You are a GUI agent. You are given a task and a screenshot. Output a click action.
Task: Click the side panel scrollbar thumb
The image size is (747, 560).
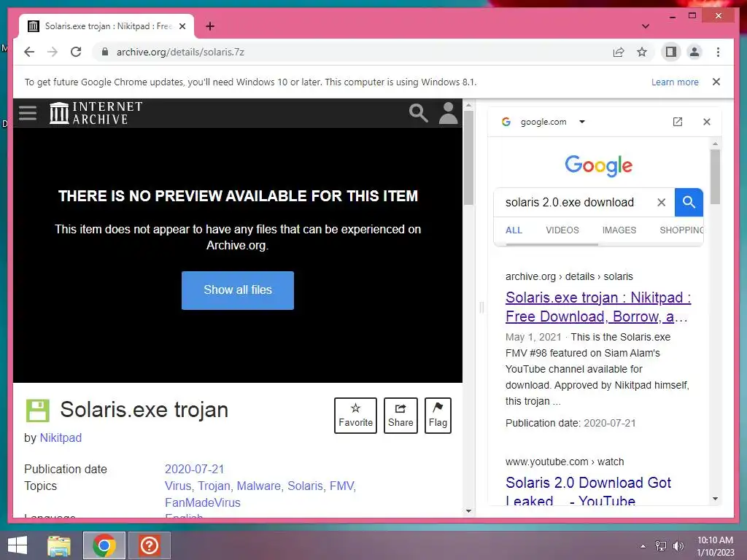point(715,176)
